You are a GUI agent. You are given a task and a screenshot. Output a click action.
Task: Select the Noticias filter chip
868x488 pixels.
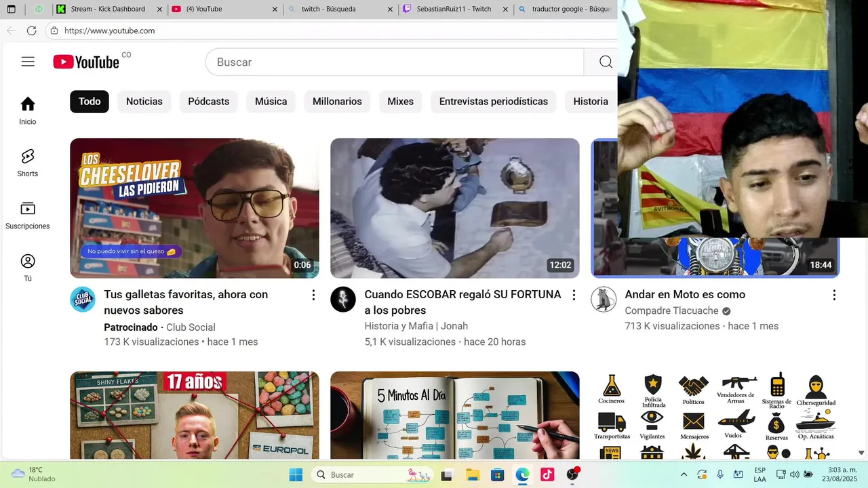point(144,102)
